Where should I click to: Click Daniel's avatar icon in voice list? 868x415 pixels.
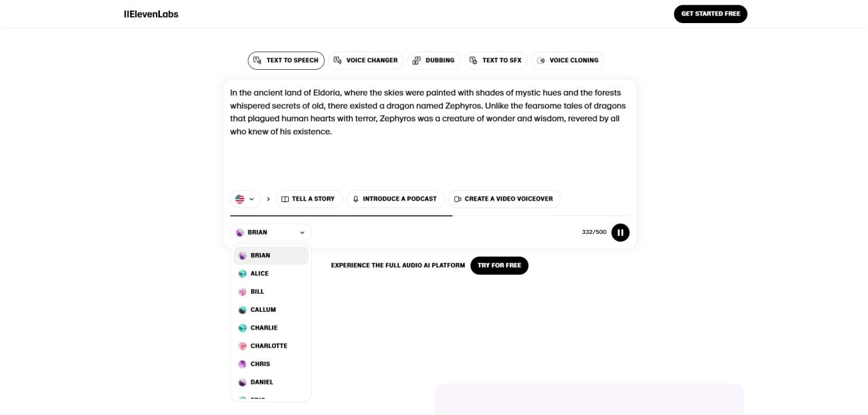(x=242, y=382)
